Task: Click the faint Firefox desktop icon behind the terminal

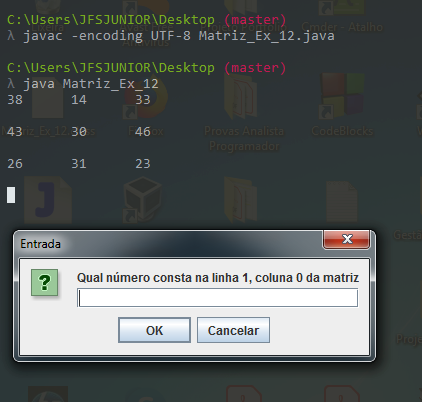Action: [x=147, y=98]
